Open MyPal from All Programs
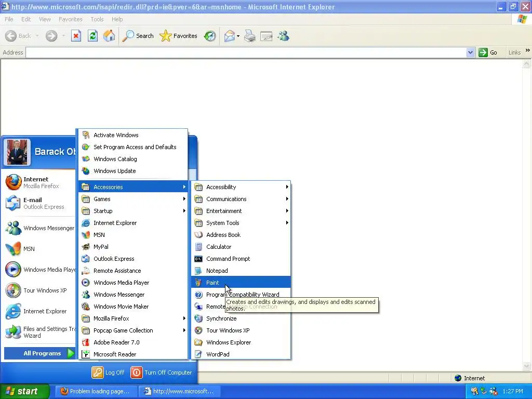 tap(133, 247)
